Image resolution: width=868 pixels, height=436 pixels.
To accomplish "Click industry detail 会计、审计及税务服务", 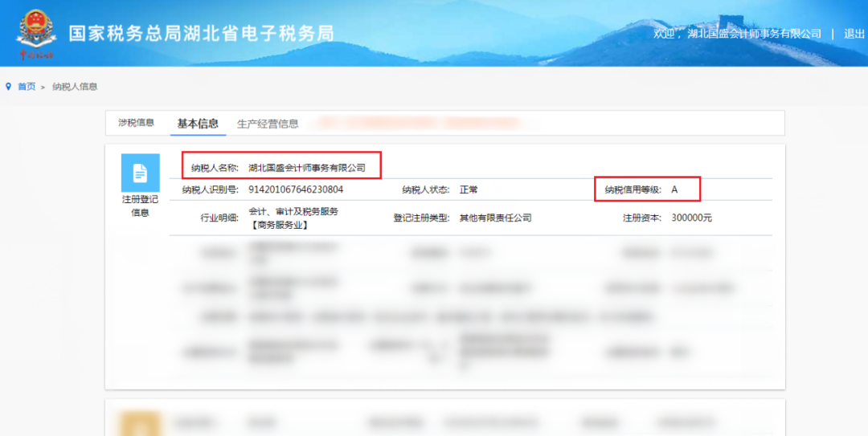I will (x=293, y=212).
